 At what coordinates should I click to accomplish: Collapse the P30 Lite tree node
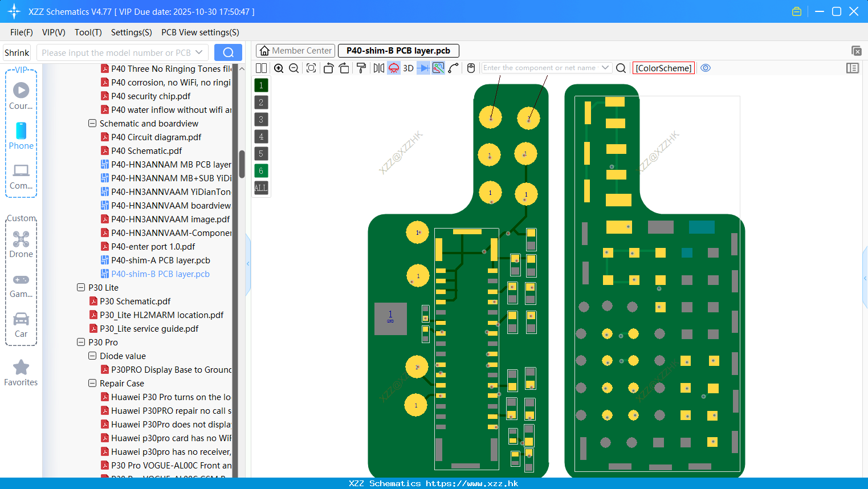coord(80,287)
